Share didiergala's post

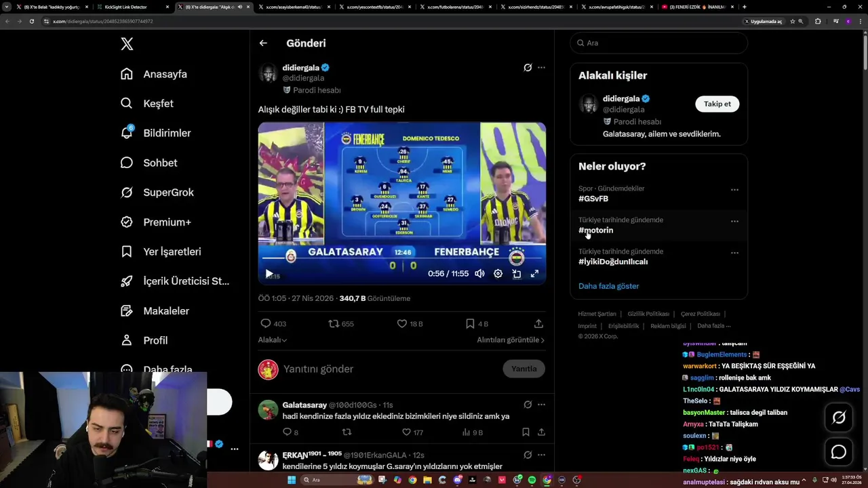[x=538, y=324]
